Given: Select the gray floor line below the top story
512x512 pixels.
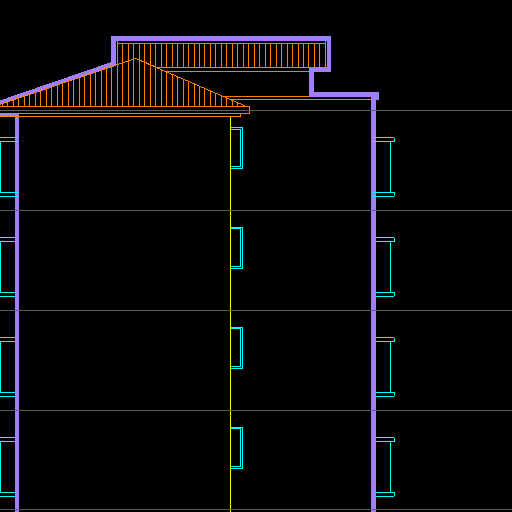Looking at the screenshot, I should (256, 210).
